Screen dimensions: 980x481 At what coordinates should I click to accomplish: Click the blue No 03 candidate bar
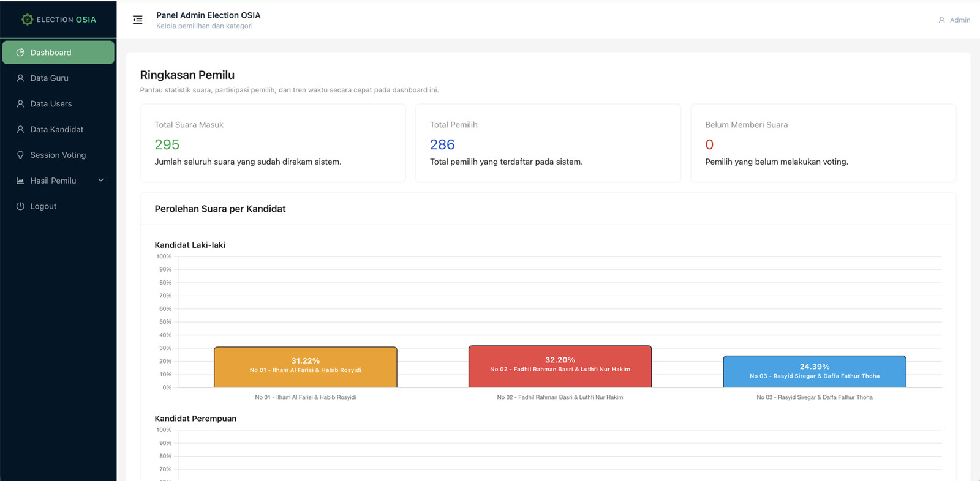pyautogui.click(x=815, y=371)
